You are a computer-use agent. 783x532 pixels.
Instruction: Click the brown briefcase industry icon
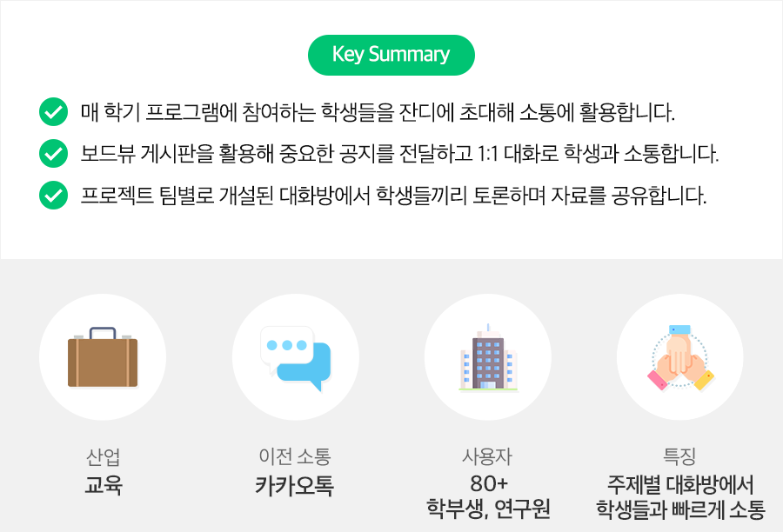pyautogui.click(x=103, y=357)
